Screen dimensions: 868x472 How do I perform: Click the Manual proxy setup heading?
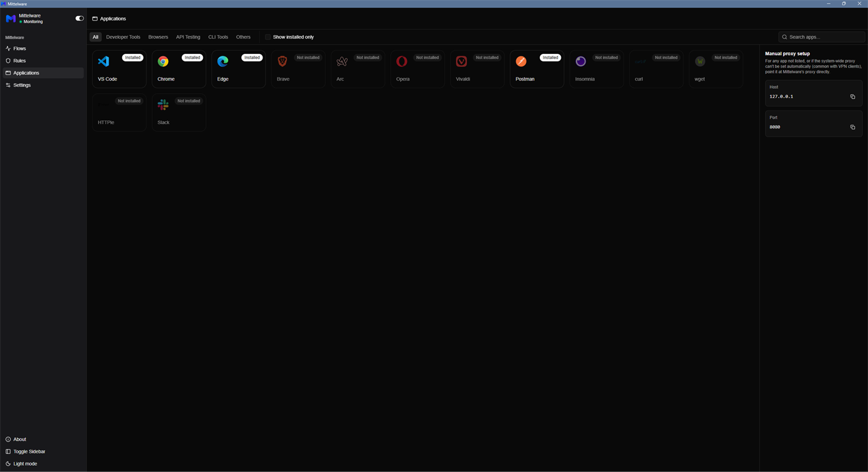pos(787,54)
